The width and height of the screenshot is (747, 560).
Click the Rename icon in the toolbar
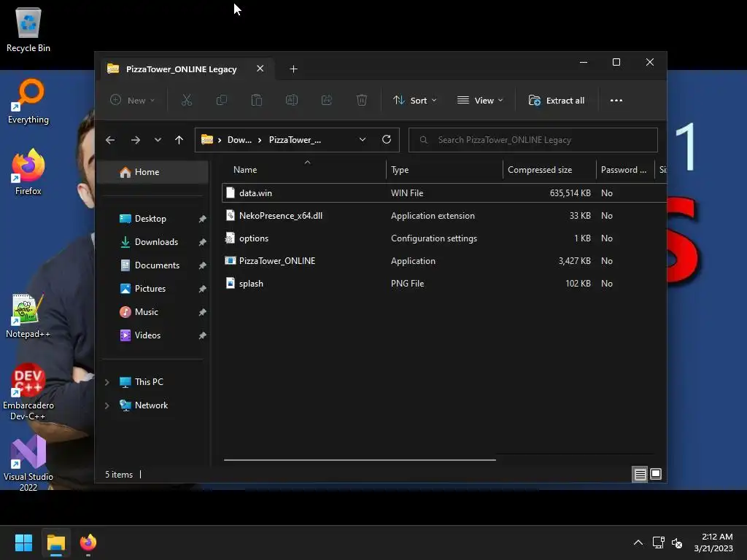[292, 101]
